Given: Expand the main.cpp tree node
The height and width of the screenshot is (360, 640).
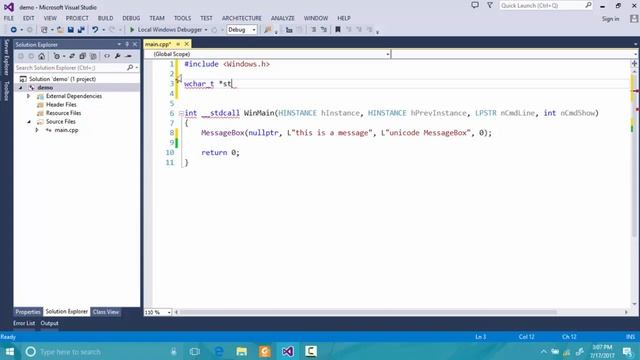Looking at the screenshot, I should tap(37, 130).
